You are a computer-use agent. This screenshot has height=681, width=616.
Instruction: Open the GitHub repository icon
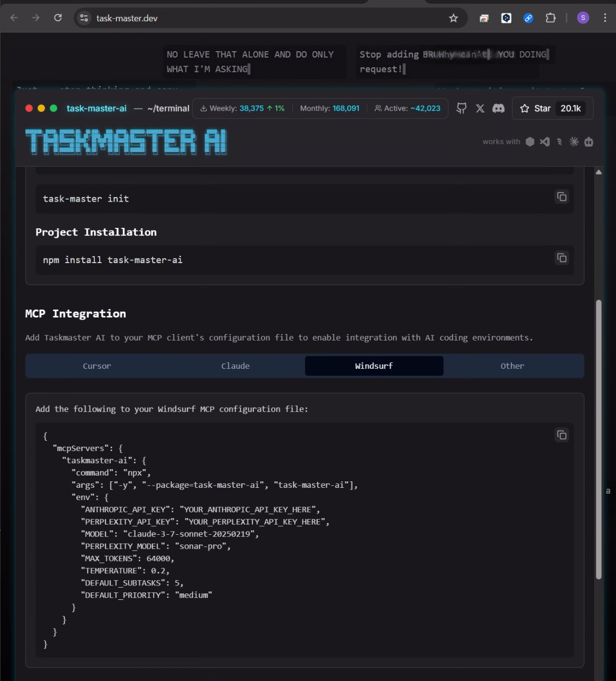462,108
